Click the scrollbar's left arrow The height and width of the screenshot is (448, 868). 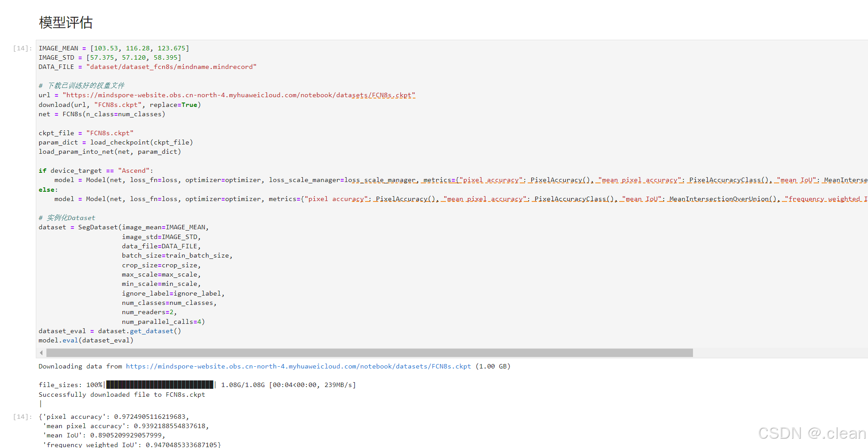tap(41, 353)
